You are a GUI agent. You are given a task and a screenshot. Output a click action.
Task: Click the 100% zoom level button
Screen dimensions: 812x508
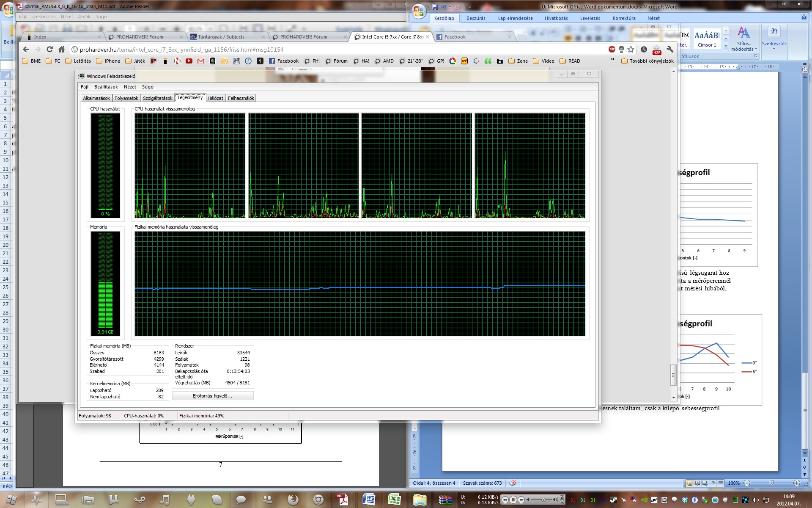click(734, 483)
